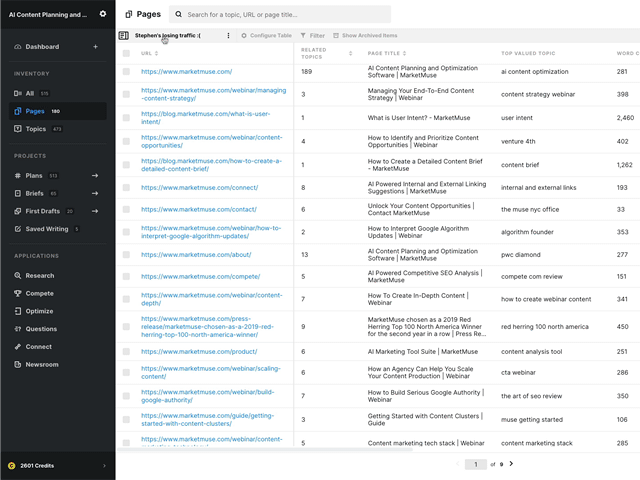Image resolution: width=640 pixels, height=480 pixels.
Task: Go to next page of results
Action: click(511, 463)
